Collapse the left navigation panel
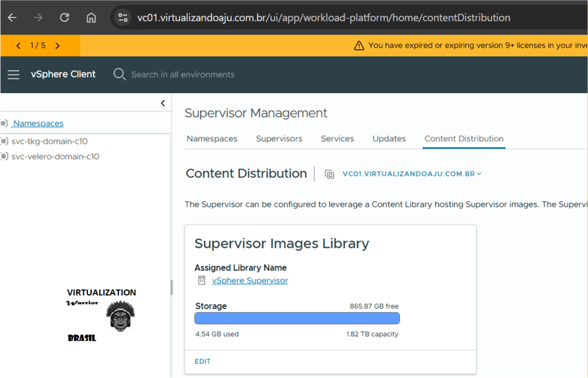 (163, 103)
